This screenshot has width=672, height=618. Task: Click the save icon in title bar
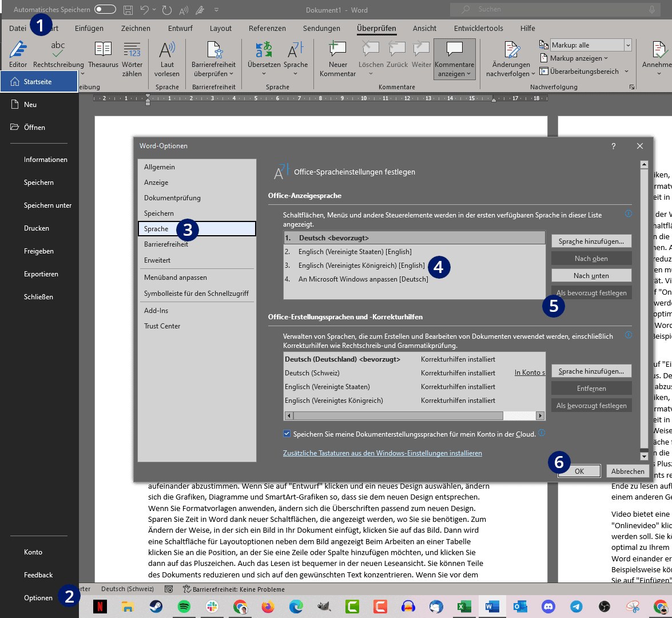click(128, 10)
